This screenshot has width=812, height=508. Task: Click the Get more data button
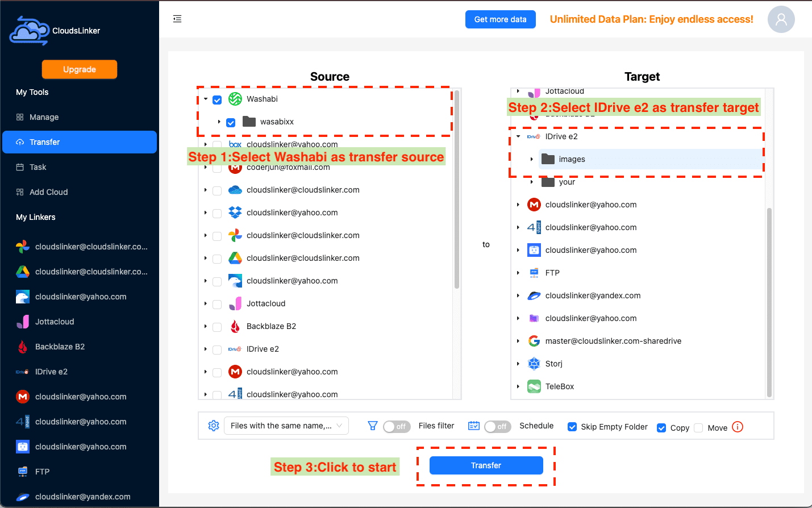click(501, 19)
